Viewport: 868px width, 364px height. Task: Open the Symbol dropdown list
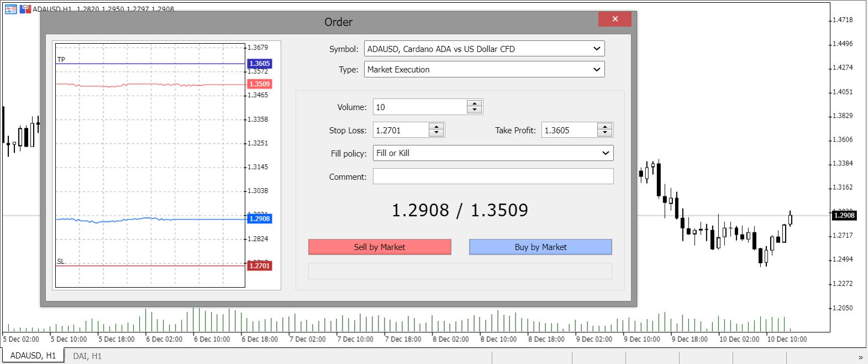(x=597, y=49)
